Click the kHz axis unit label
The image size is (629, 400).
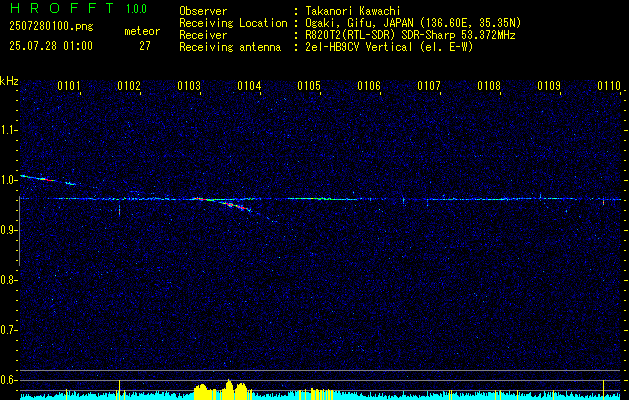[x=9, y=81]
